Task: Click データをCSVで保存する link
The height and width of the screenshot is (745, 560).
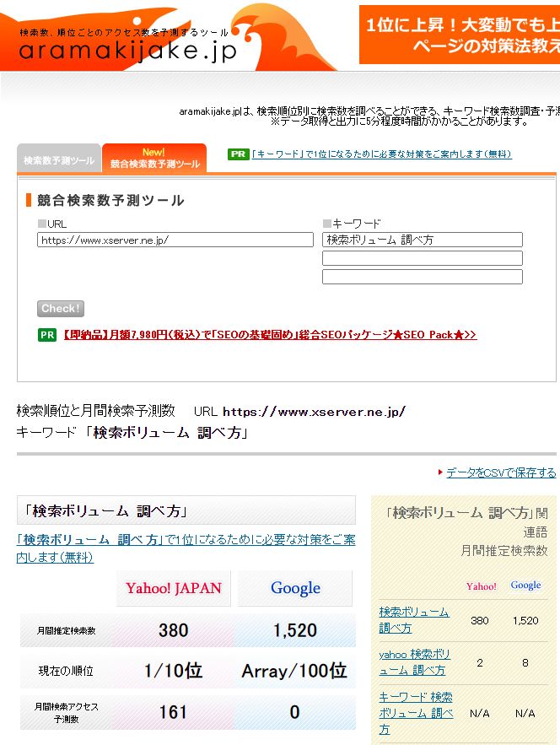Action: [501, 472]
